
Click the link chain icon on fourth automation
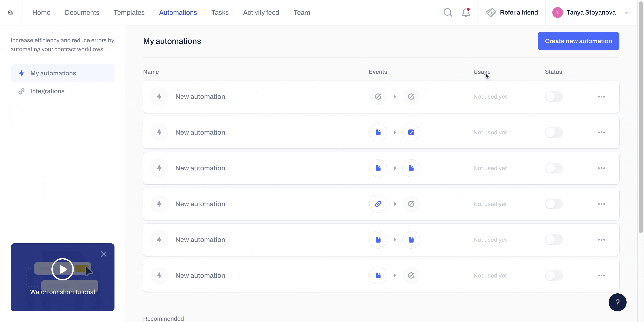[378, 204]
